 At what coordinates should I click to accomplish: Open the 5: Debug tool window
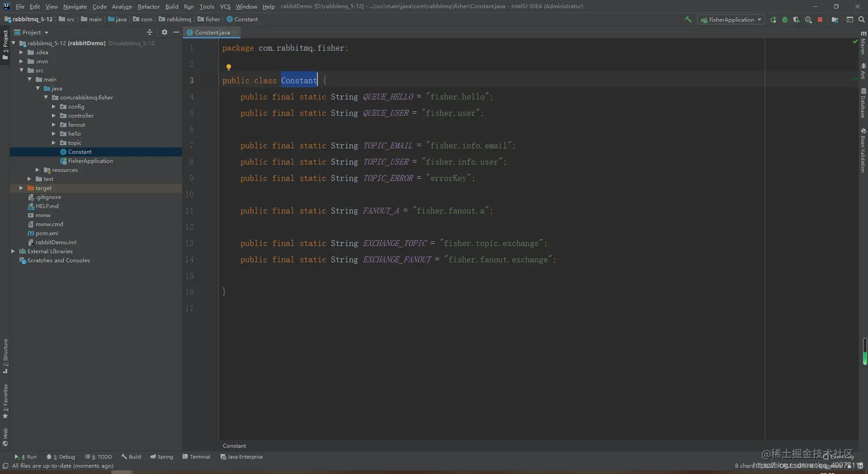[x=61, y=457]
